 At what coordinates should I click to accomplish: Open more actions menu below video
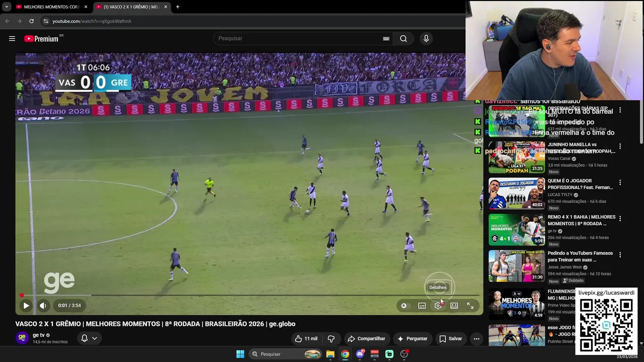[x=476, y=339]
